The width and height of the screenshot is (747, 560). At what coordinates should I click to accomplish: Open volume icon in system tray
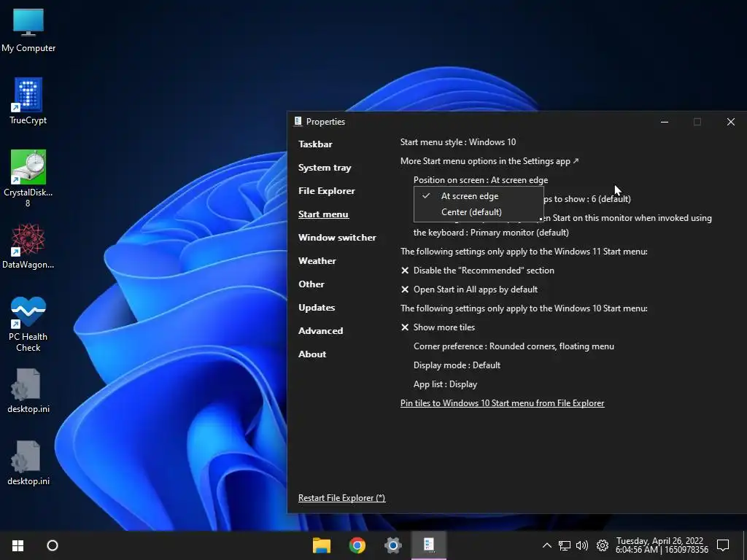point(582,545)
